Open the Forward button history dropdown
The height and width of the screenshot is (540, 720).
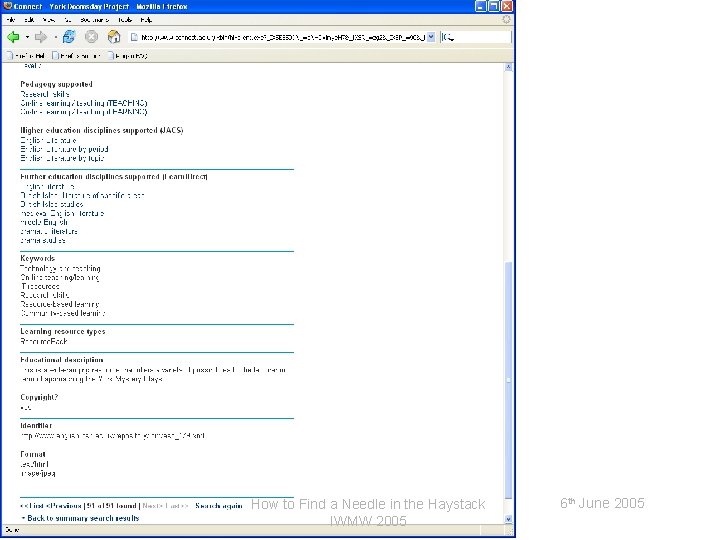[55, 37]
